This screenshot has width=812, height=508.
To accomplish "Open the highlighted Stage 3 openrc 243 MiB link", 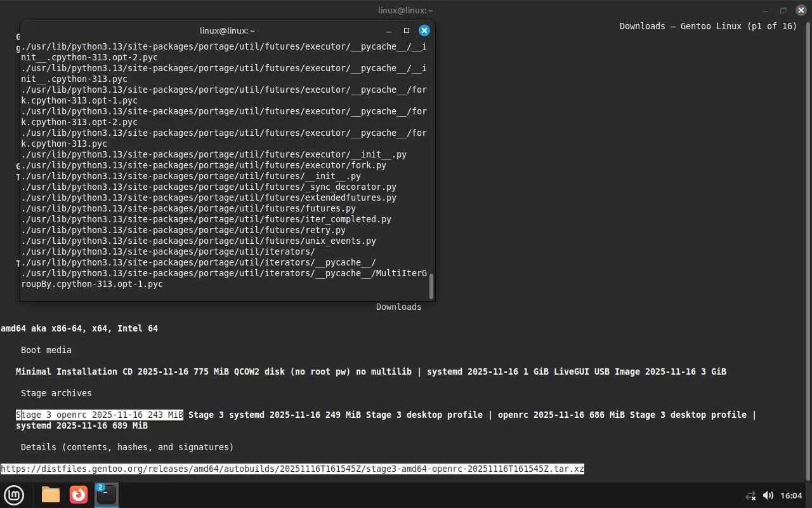I will pos(100,415).
